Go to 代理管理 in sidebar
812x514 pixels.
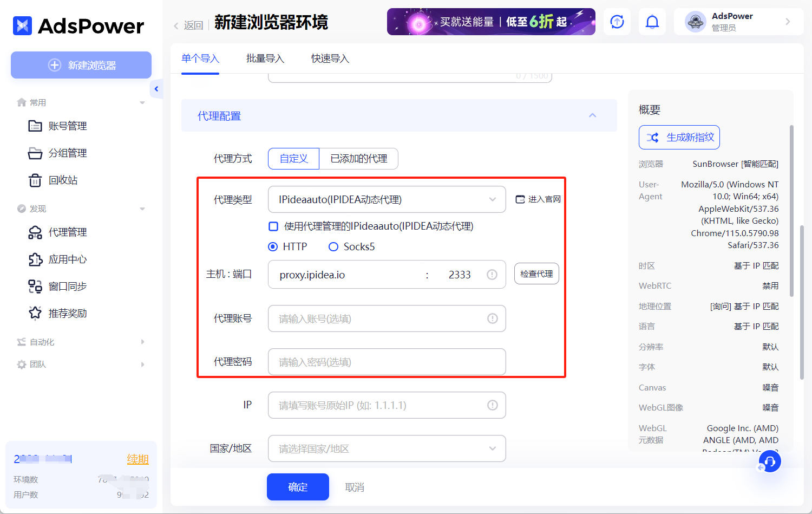coord(67,232)
